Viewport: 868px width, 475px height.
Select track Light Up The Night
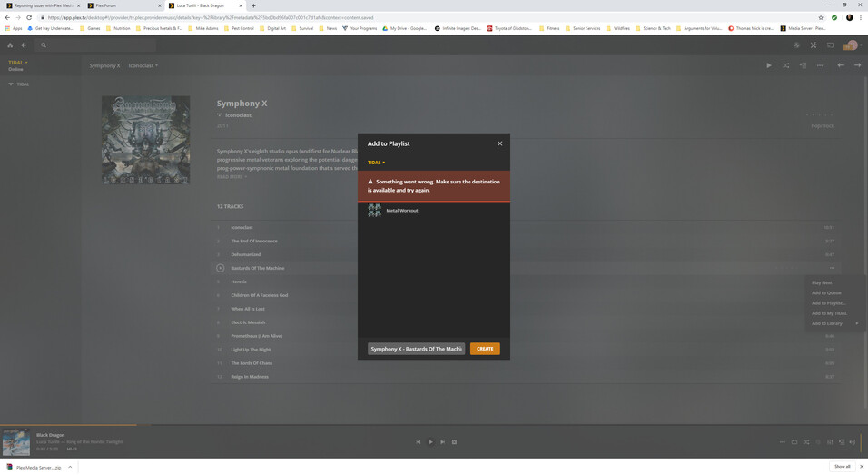[251, 350]
